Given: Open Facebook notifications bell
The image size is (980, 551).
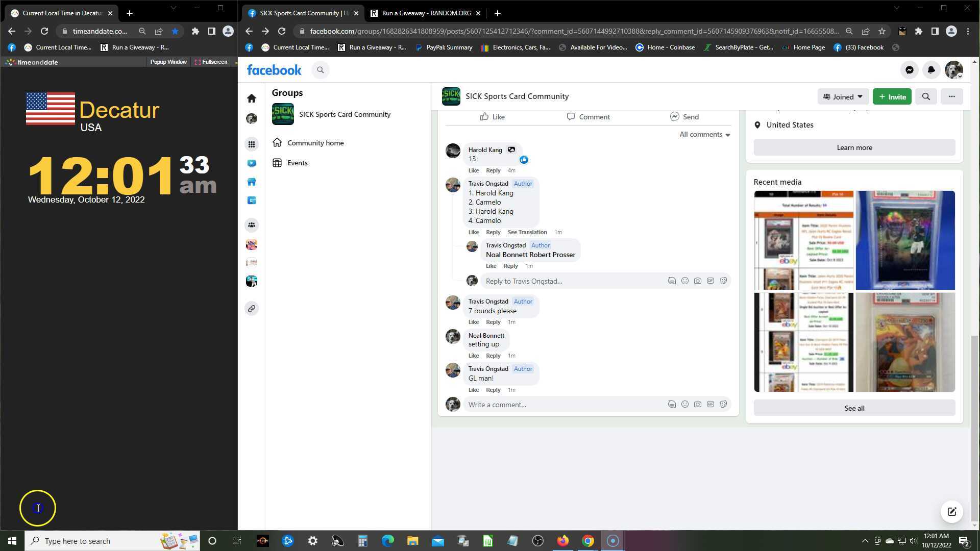Looking at the screenshot, I should (x=931, y=70).
